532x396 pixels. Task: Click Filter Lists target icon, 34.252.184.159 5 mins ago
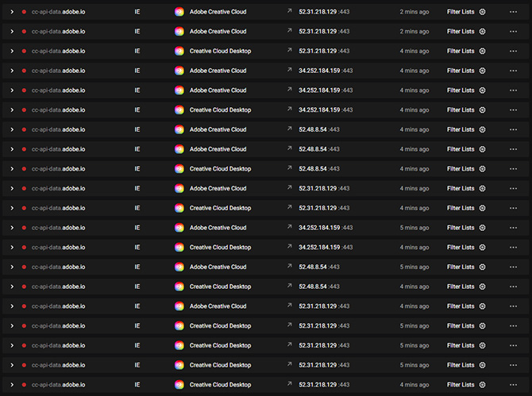[x=482, y=228]
